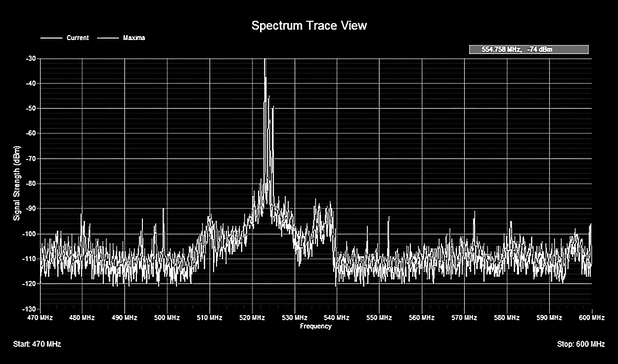
Task: Click the -100 level axis label
Action: 29,234
